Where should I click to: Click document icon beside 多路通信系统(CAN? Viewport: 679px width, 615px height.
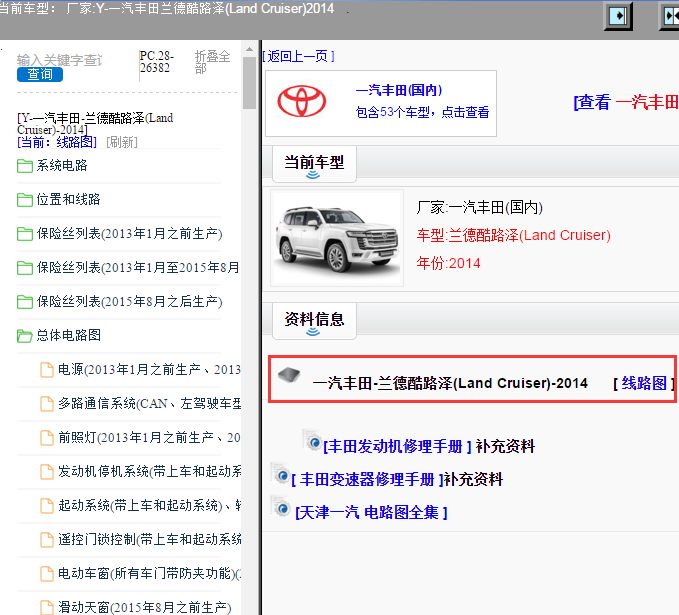pyautogui.click(x=47, y=404)
